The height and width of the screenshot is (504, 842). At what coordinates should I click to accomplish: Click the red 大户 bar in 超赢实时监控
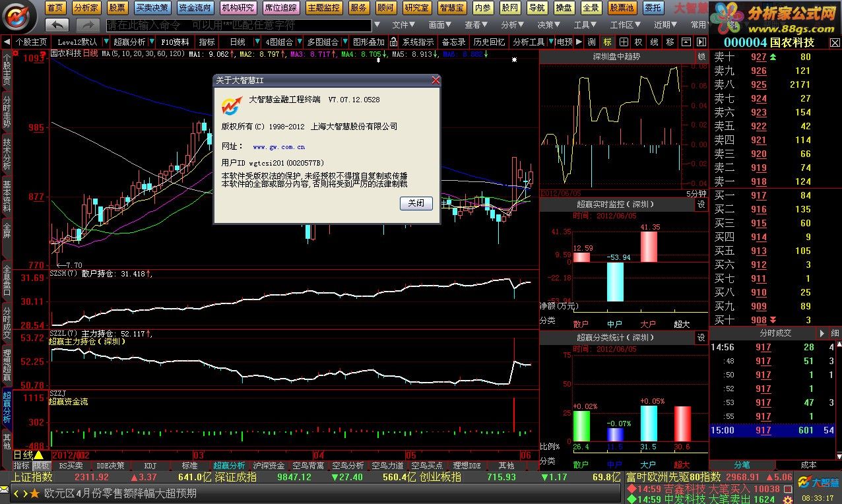(649, 247)
